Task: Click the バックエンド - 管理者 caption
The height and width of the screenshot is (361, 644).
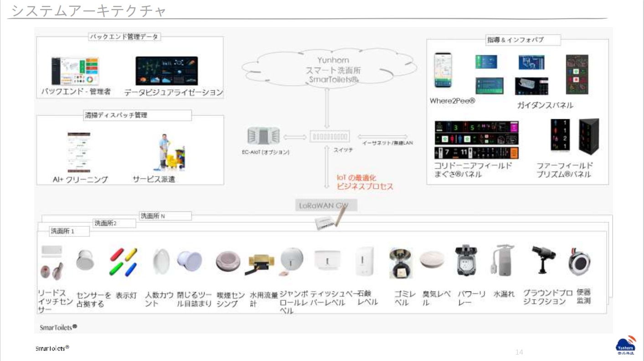Action: [76, 91]
